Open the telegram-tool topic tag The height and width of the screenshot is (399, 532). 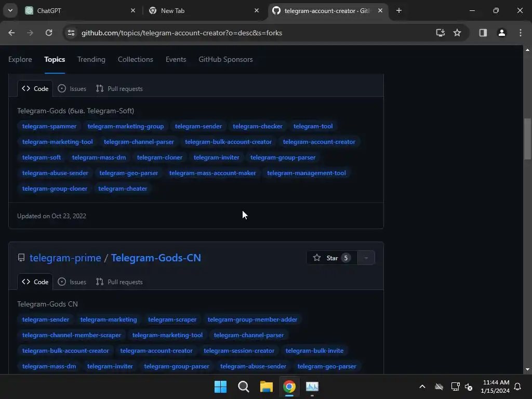point(313,126)
